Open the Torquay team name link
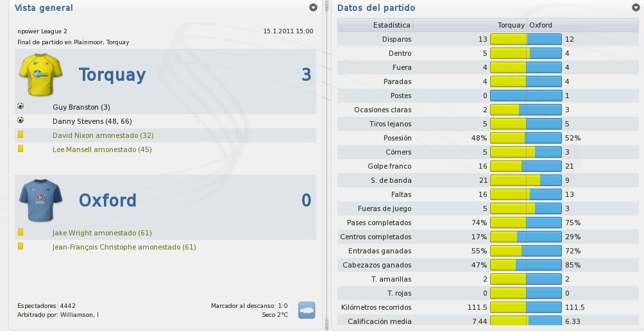 tap(112, 75)
